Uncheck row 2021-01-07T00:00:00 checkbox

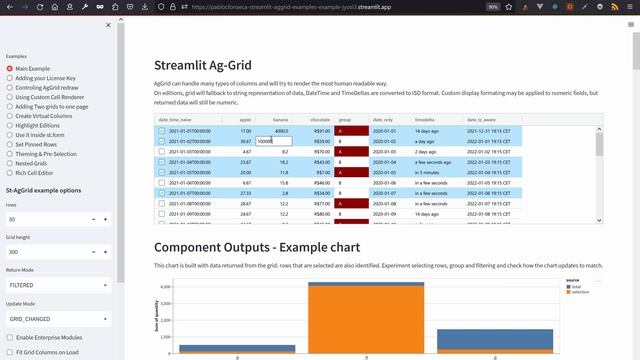click(162, 193)
